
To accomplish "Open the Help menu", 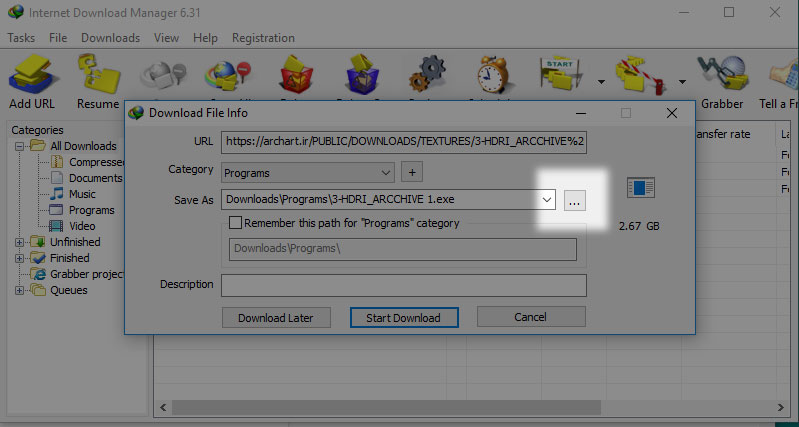I will [205, 38].
